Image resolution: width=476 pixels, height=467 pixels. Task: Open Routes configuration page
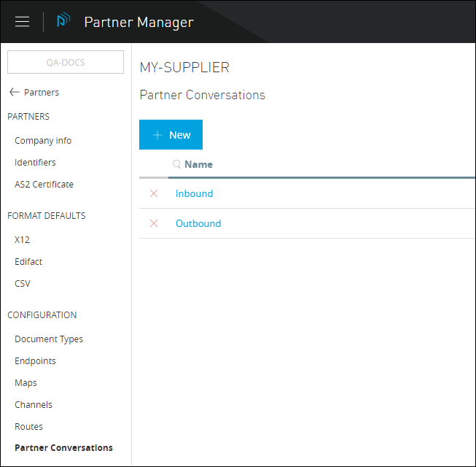point(28,427)
